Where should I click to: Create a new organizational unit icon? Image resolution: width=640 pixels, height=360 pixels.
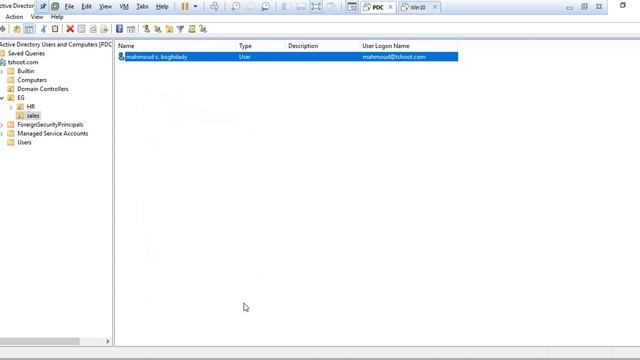169,29
